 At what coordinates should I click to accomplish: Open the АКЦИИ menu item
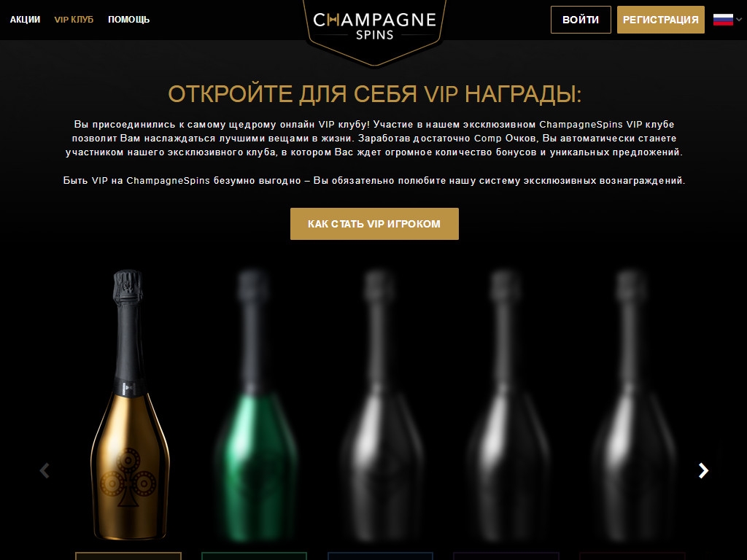(x=26, y=20)
